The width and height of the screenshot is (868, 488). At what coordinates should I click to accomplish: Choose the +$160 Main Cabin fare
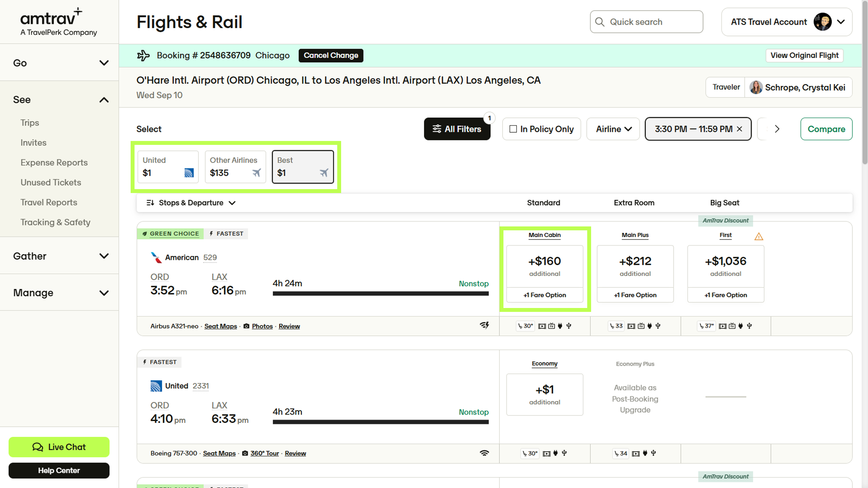tap(545, 266)
